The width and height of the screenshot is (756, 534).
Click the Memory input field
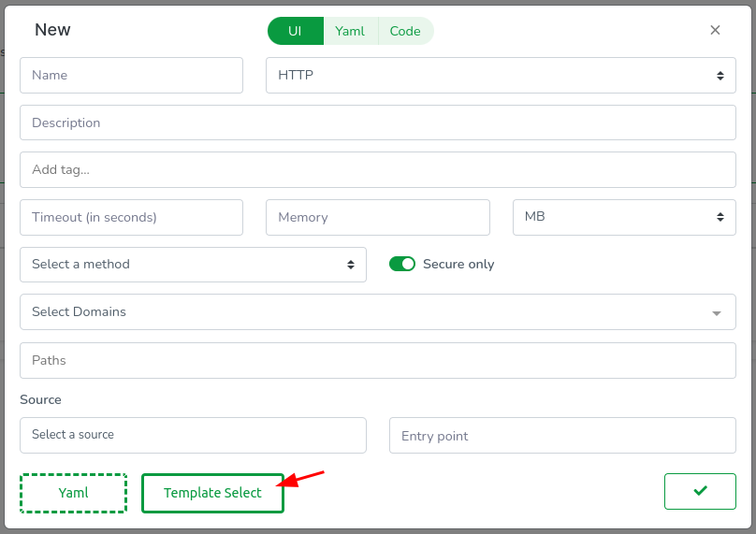pyautogui.click(x=377, y=217)
